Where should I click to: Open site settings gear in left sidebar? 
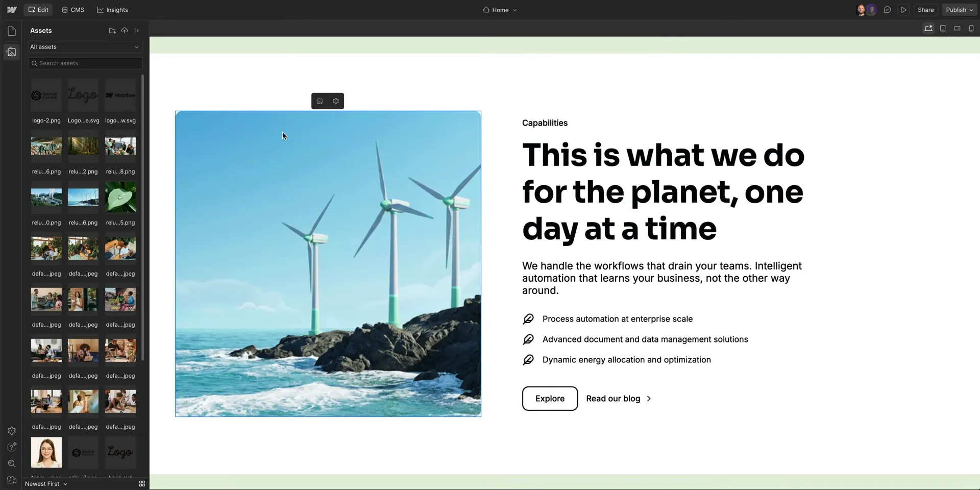(12, 431)
